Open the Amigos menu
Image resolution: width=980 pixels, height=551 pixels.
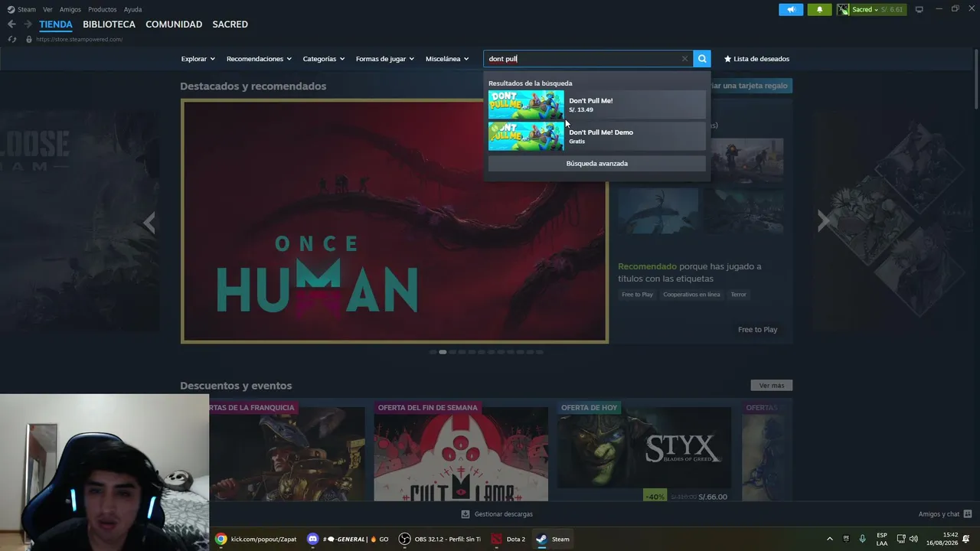[70, 9]
